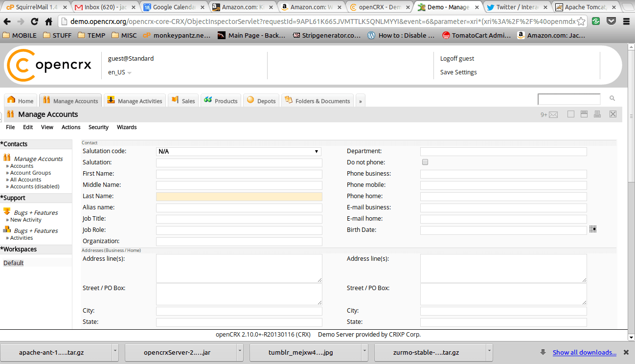Switch to the Manage Activities tab
This screenshot has height=364, width=635.
point(135,101)
